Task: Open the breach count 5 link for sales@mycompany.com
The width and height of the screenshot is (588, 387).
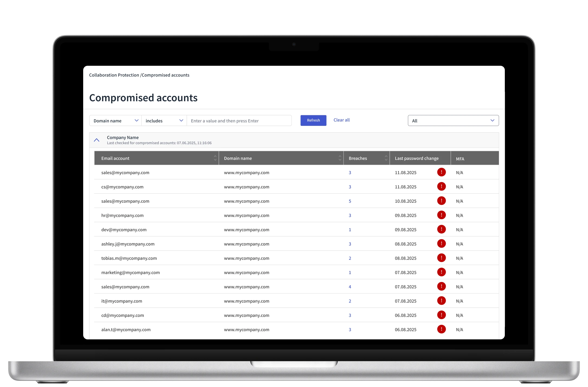Action: [350, 201]
